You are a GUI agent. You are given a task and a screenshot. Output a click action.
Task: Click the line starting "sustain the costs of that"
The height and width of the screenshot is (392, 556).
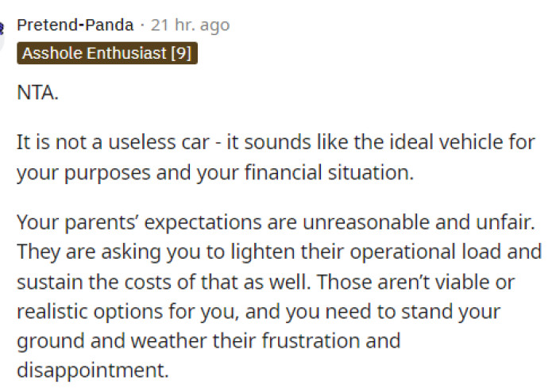265,282
